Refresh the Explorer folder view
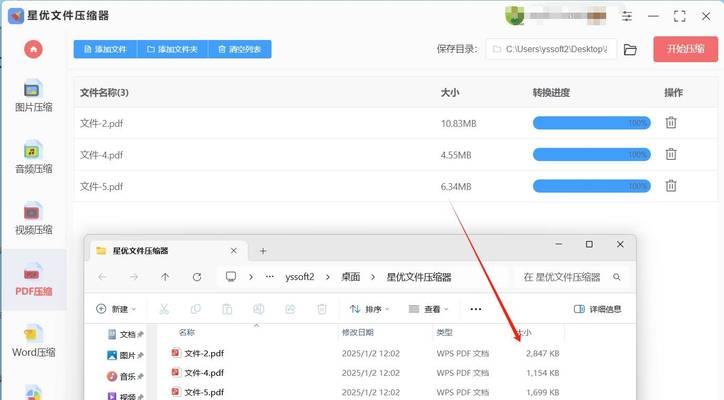The image size is (724, 400). coord(197,277)
